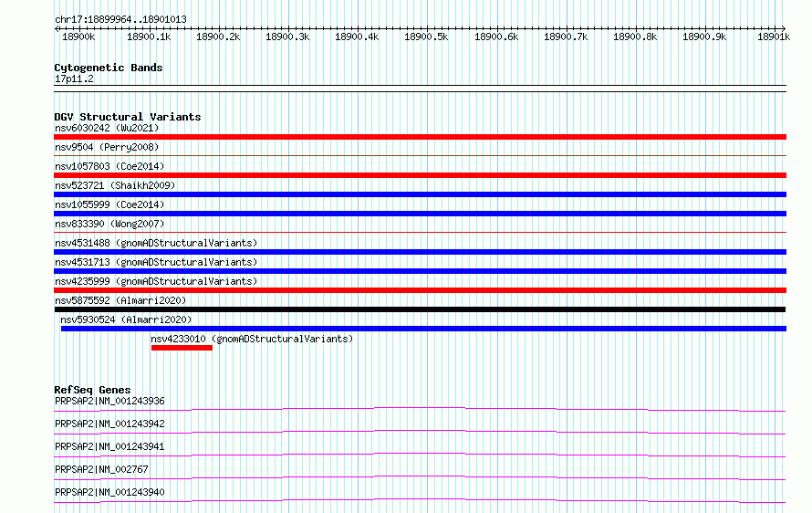Viewport: 812px width, 513px height.
Task: Select the nsv9504 (Perry2008) thin variant line
Action: [x=420, y=155]
